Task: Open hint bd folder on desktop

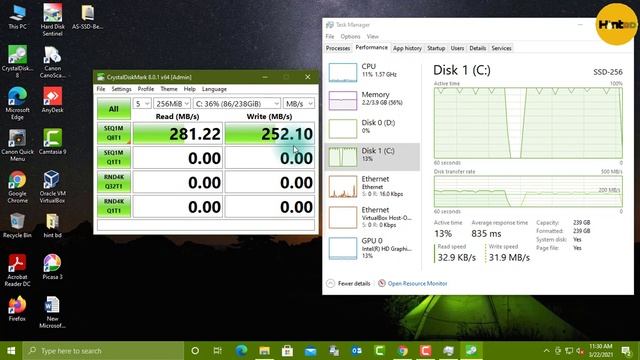Action: tap(52, 225)
